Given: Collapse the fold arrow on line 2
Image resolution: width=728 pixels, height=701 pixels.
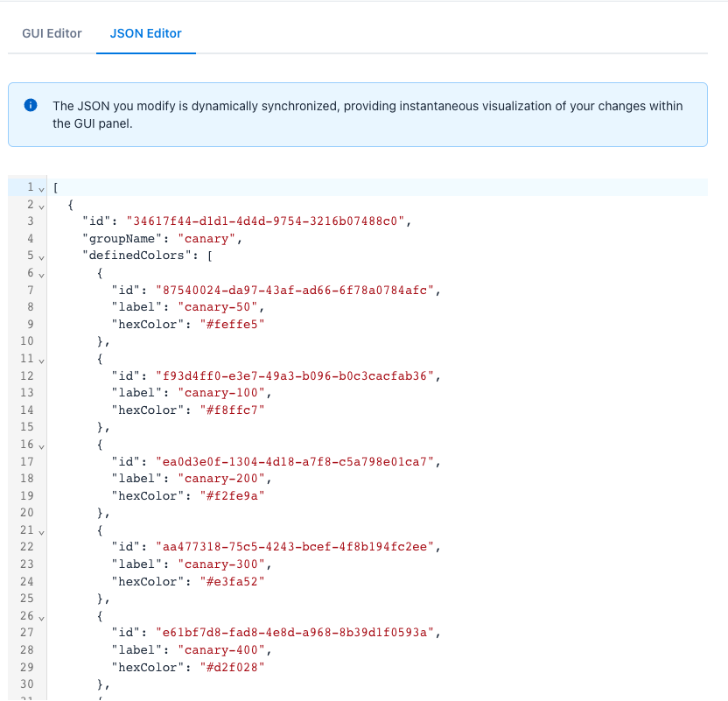Looking at the screenshot, I should click(x=41, y=207).
